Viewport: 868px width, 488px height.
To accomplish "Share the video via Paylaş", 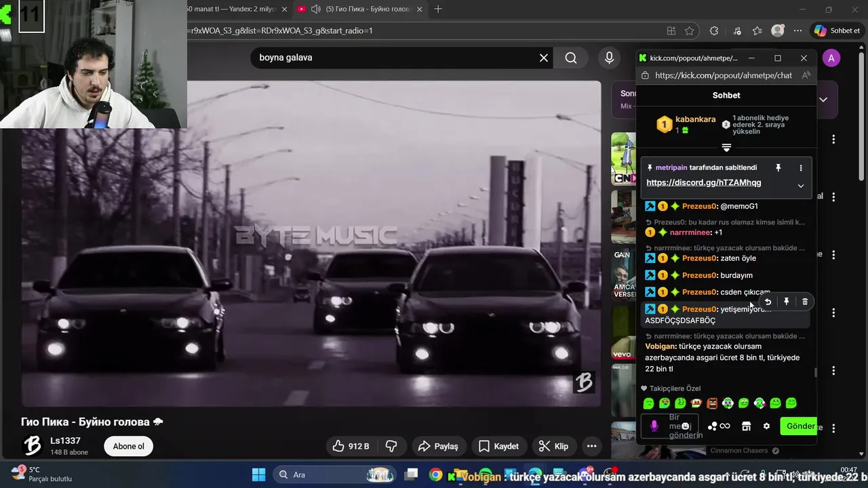I will pos(438,446).
